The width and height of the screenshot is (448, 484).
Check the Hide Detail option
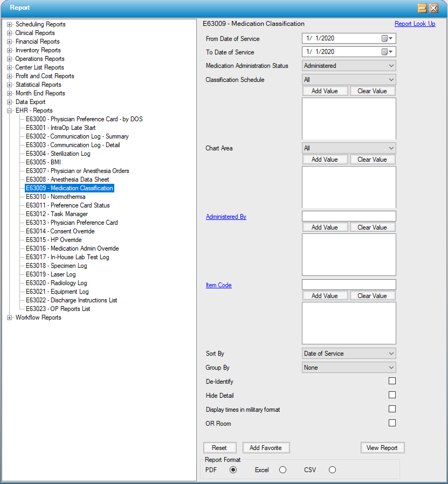(392, 395)
